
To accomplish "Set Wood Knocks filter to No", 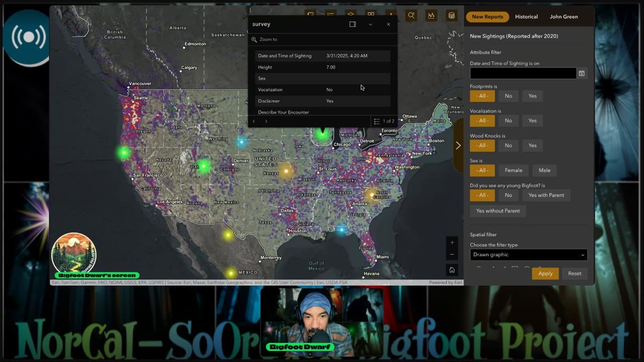I will [508, 145].
